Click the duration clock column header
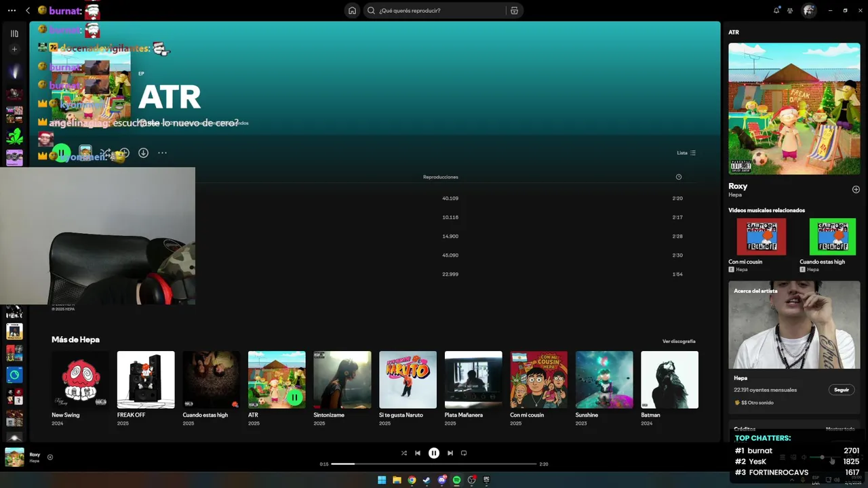Viewport: 868px width, 488px height. point(679,177)
